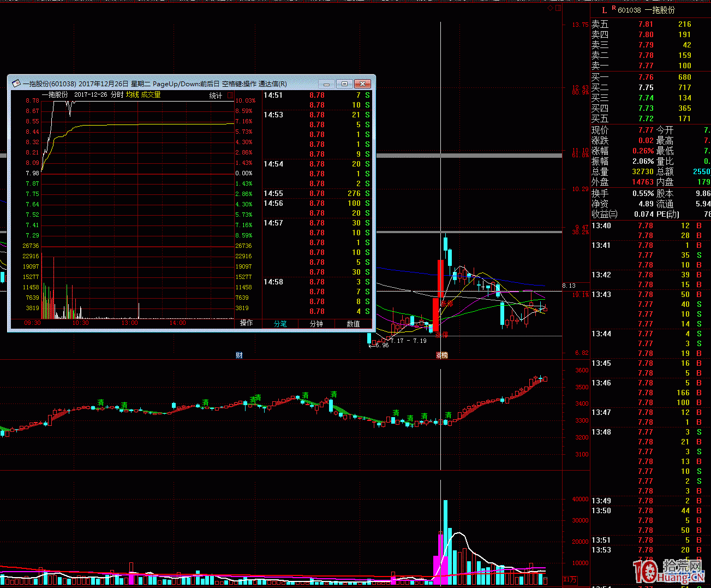Click the 涨榜 marker under the K-line chart
Screen dimensions: 711x588
click(441, 355)
